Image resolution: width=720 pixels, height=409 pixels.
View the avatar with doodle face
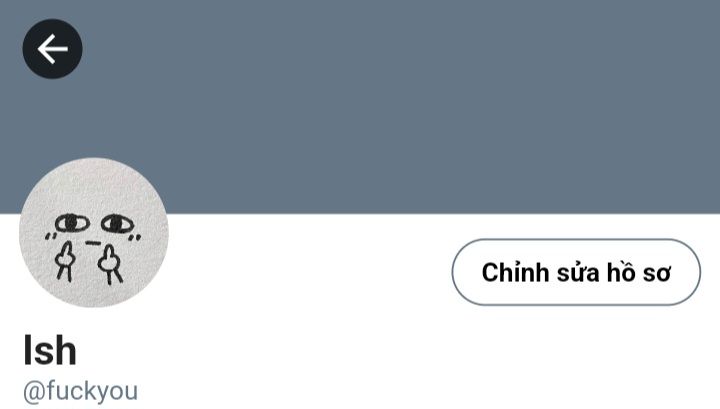94,232
